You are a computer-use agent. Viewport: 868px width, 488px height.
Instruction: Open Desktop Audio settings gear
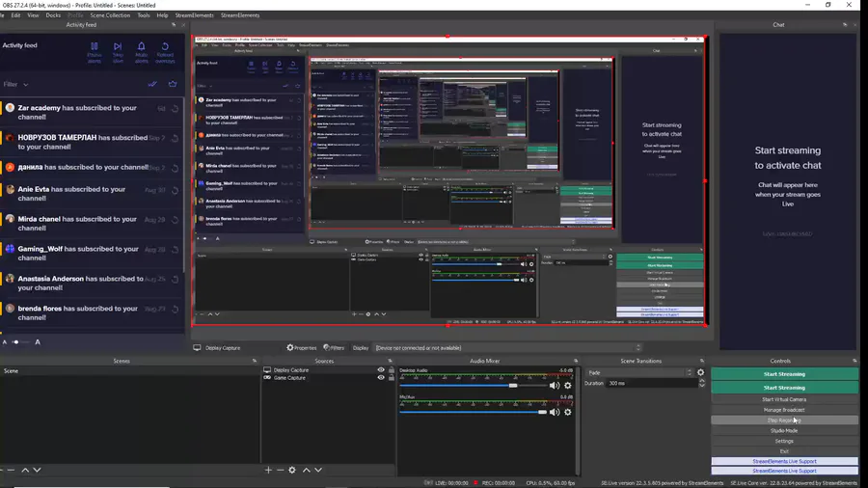[x=567, y=386]
